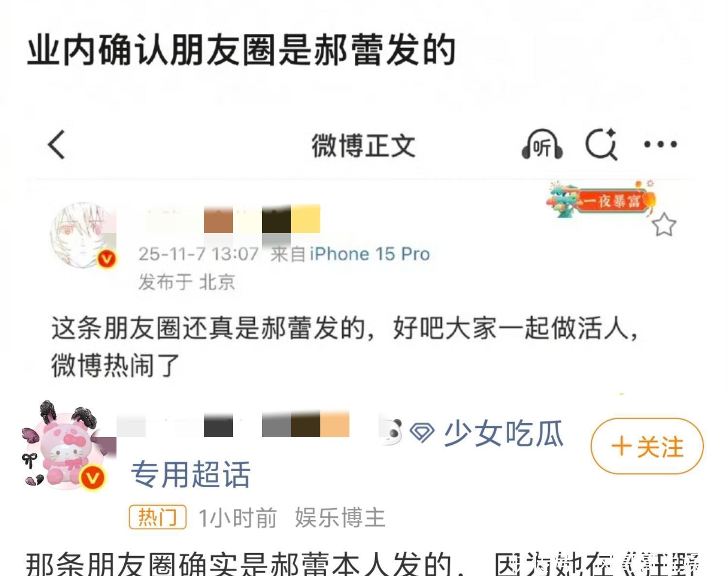Tap the 微博正文 page title
Image resolution: width=728 pixels, height=576 pixels.
click(364, 145)
